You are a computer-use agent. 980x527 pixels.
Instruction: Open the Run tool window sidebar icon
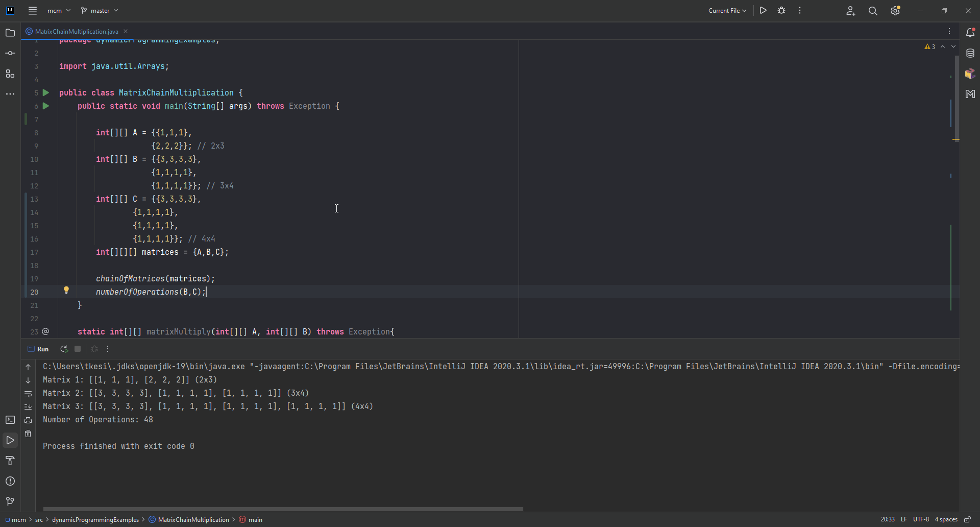point(10,441)
